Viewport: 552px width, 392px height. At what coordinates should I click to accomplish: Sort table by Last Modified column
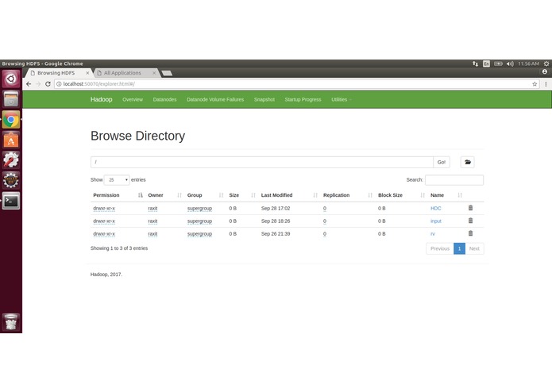click(289, 195)
